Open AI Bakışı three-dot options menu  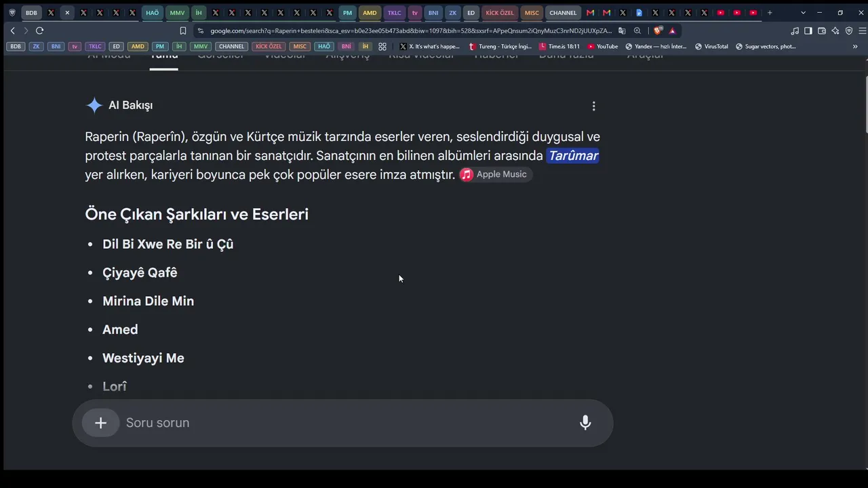593,106
